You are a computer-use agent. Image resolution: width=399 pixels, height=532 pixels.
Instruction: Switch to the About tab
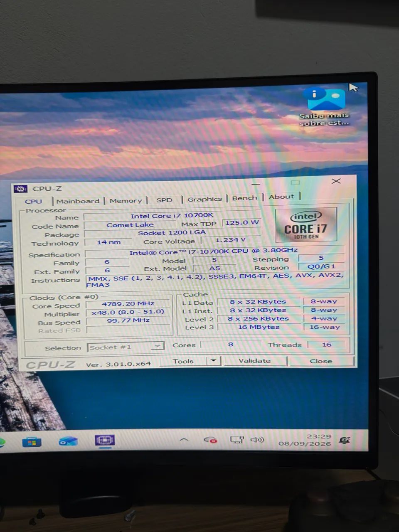[281, 197]
